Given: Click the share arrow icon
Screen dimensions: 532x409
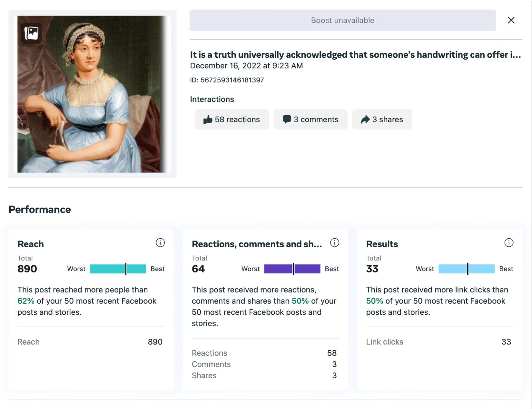Looking at the screenshot, I should click(x=365, y=120).
